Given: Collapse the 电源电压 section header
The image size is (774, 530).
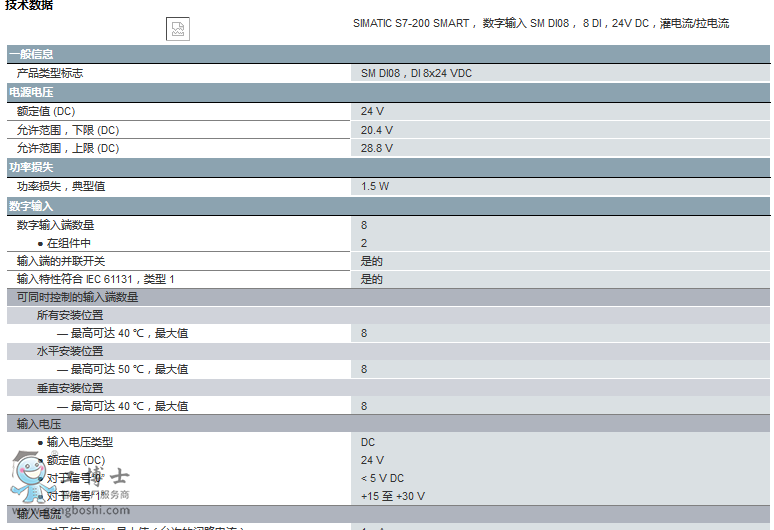Looking at the screenshot, I should point(31,92).
